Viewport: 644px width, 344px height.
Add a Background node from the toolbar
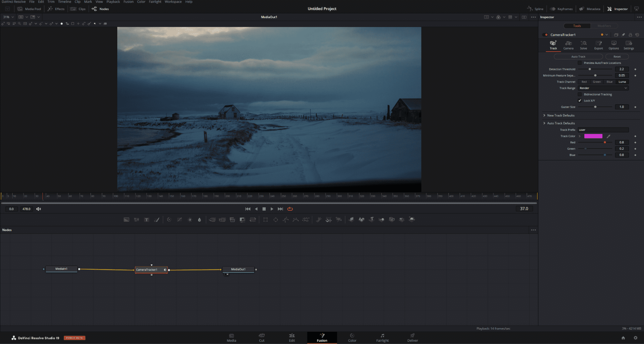(126, 220)
